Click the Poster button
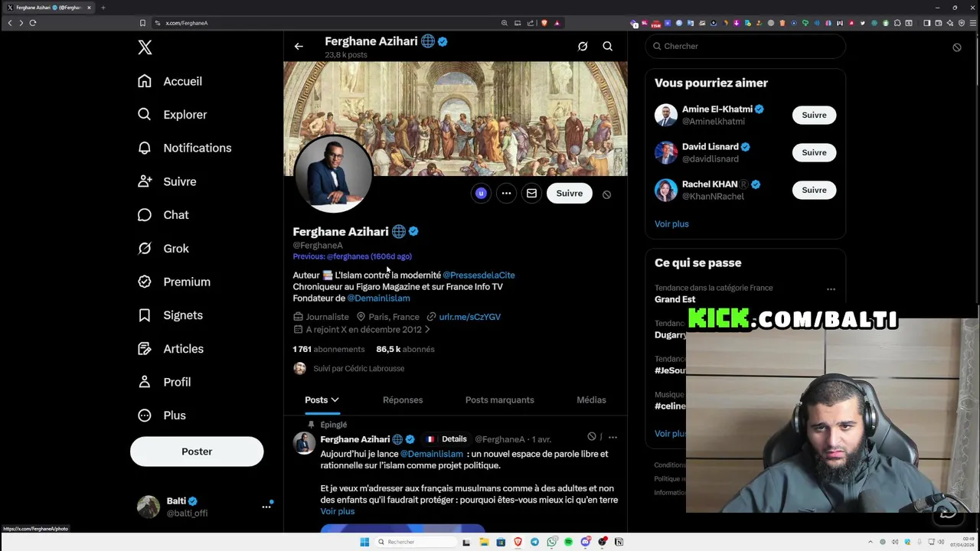 coord(197,452)
